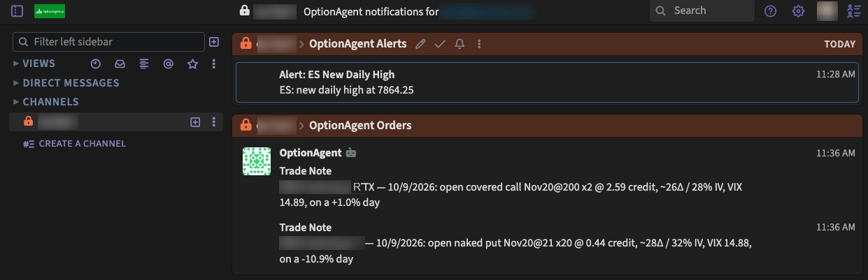Screen dimensions: 868x280
Task: Open sidebar channel three-dot menu
Action: [214, 121]
